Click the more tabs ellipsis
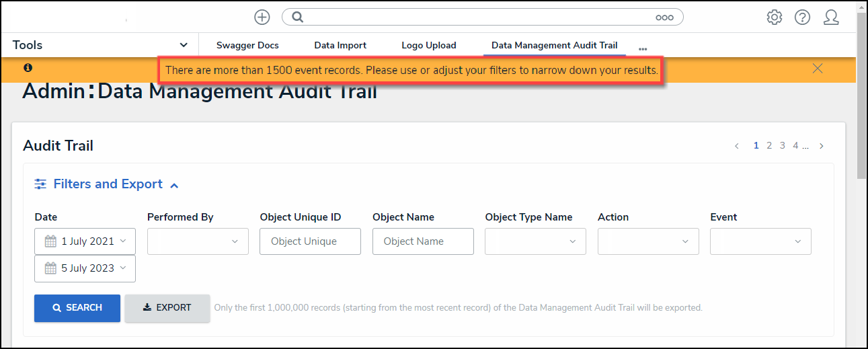The image size is (868, 349). pyautogui.click(x=643, y=49)
